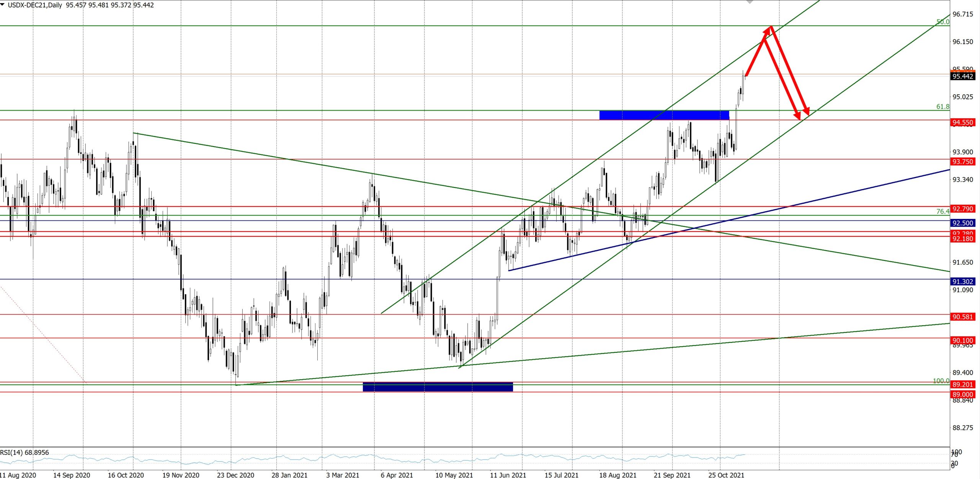This screenshot has height=479, width=980.
Task: Click the gray chart shift marker at top
Action: click(750, 2)
